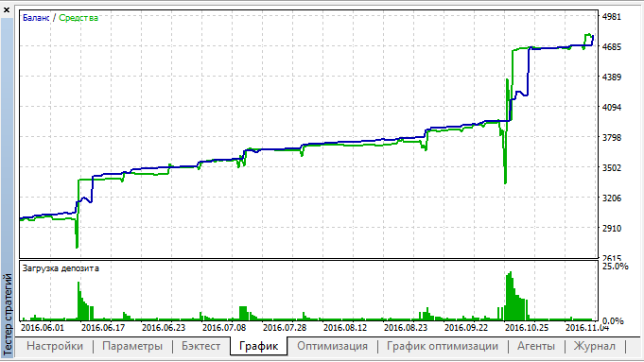Open the График оптимизации tab
Image resolution: width=644 pixels, height=362 pixels.
pyautogui.click(x=443, y=346)
